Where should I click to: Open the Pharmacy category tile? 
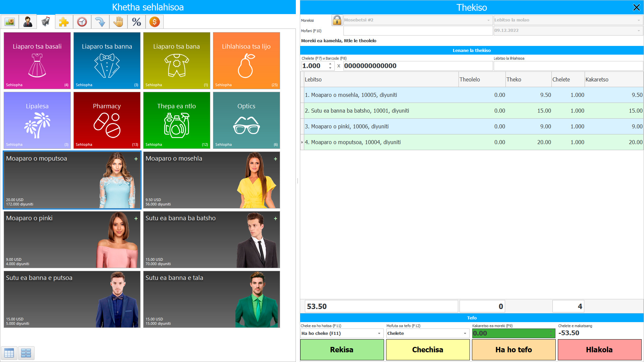[x=107, y=120]
